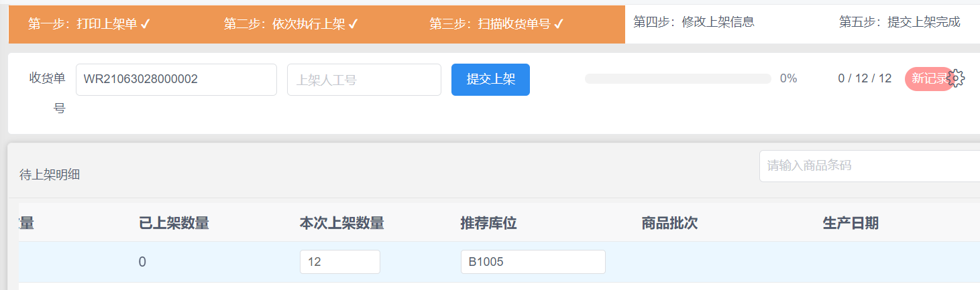The width and height of the screenshot is (980, 290).
Task: Open settings via the gear icon
Action: pyautogui.click(x=957, y=79)
